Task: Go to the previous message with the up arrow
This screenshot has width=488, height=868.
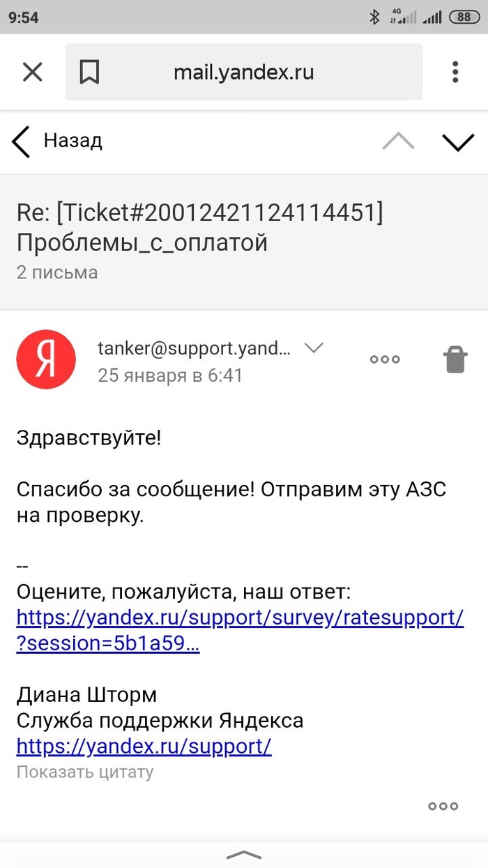Action: (398, 142)
